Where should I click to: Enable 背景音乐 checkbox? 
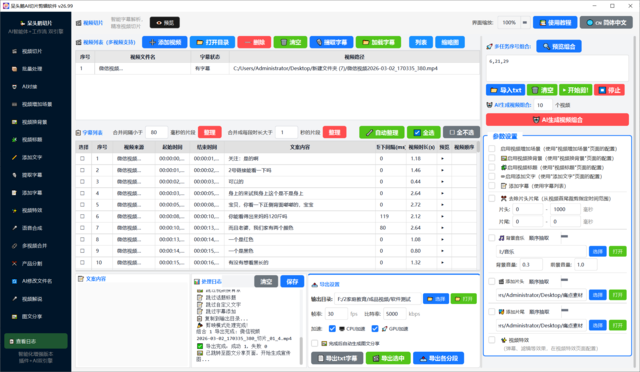(492, 238)
